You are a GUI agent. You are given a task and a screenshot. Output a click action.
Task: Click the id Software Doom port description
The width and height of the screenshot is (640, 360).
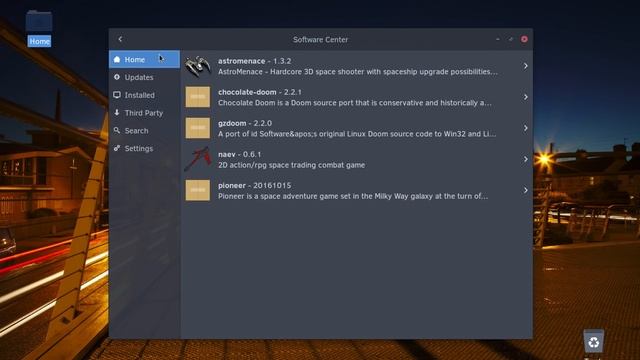[x=357, y=134]
